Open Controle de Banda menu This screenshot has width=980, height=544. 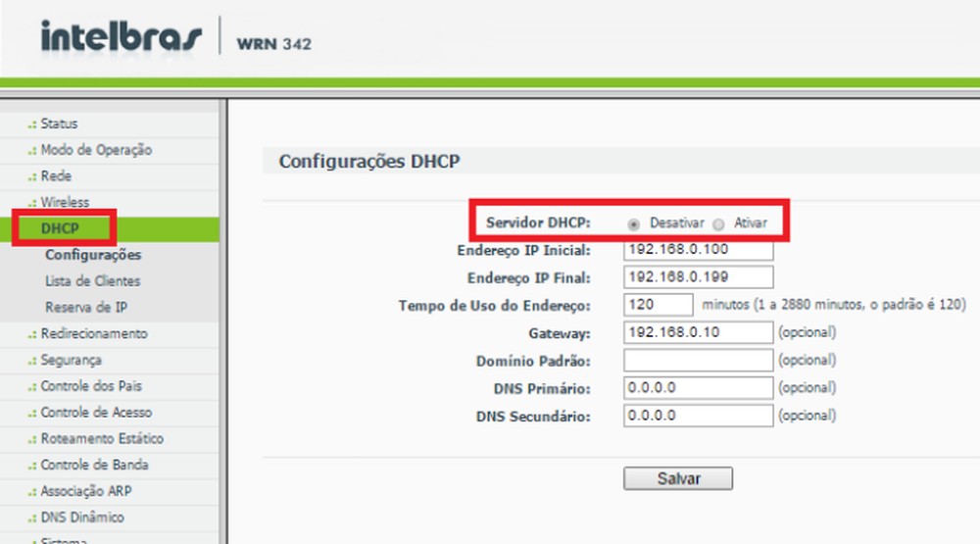click(94, 466)
